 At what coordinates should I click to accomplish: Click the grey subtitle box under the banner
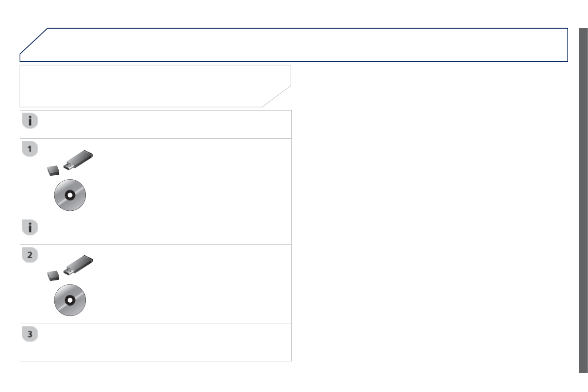click(148, 85)
